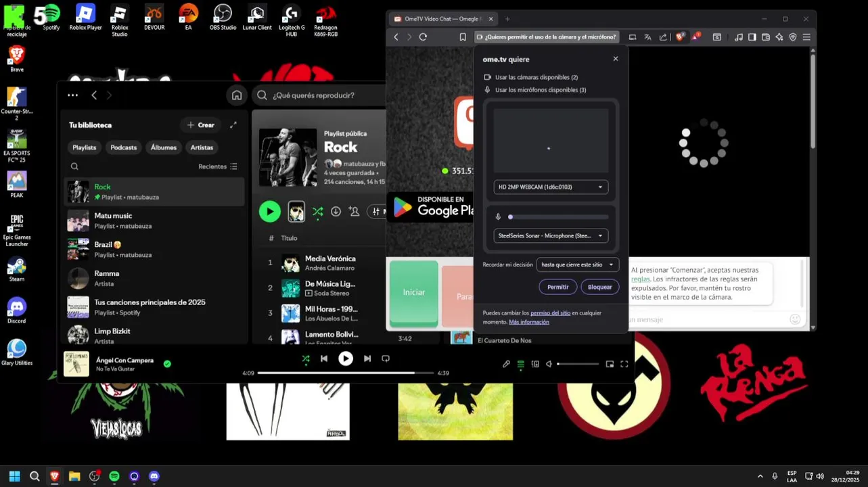The height and width of the screenshot is (487, 868).
Task: Open permiso del sitio link
Action: point(550,313)
